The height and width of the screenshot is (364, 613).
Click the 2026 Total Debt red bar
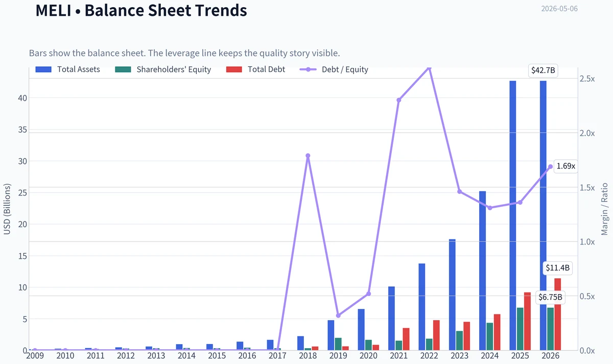[558, 314]
